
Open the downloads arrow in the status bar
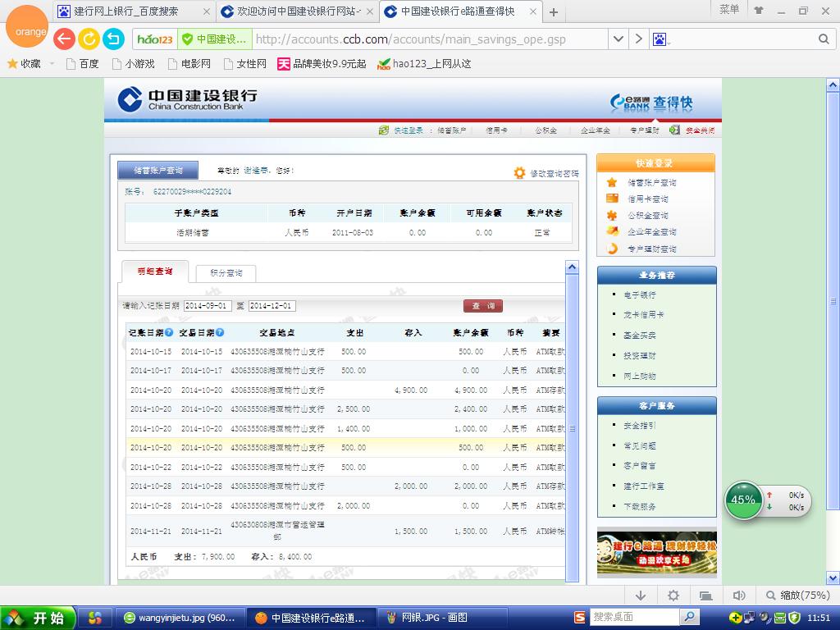641,596
